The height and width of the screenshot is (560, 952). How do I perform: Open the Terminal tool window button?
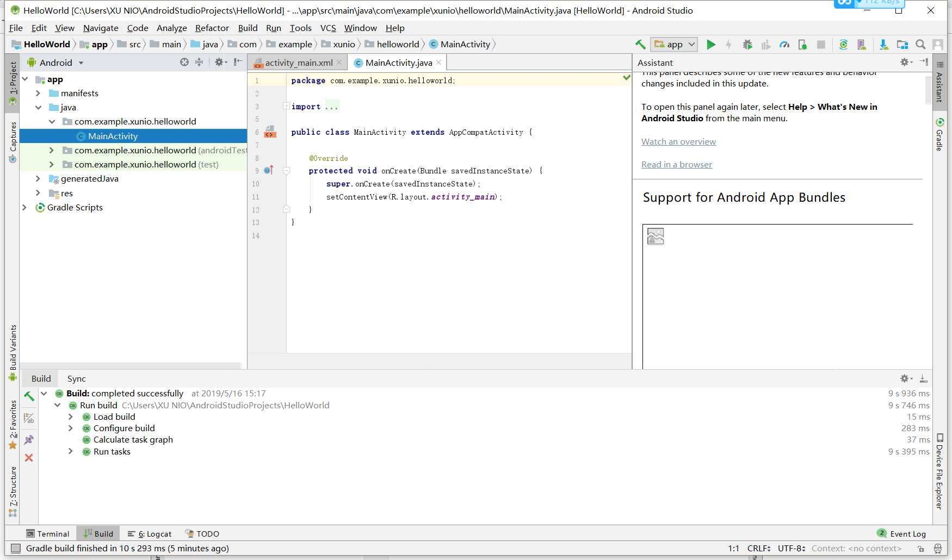point(48,534)
